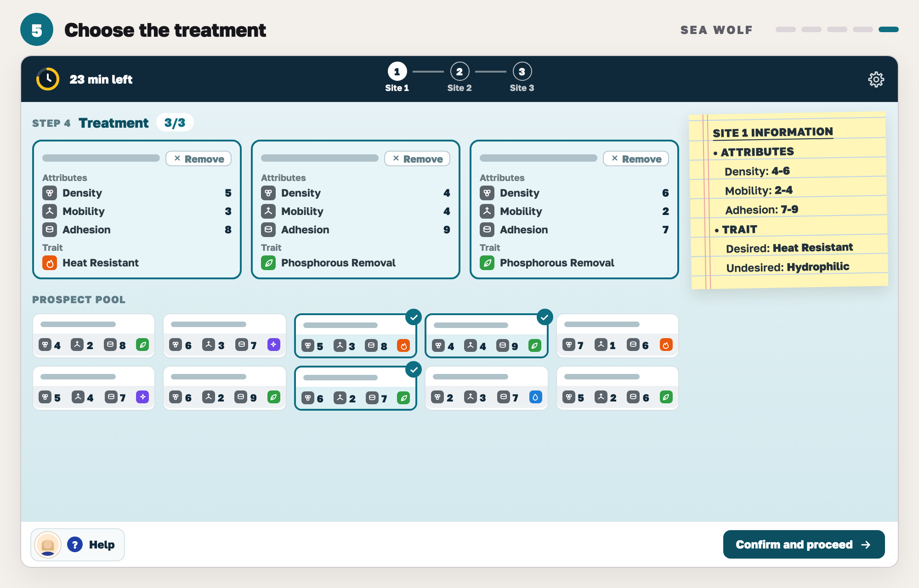Select prospect card 5-4-7

click(94, 388)
